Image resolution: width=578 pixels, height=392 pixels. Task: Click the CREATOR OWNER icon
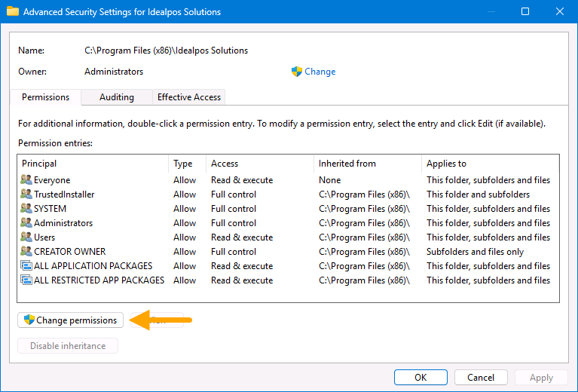point(26,251)
